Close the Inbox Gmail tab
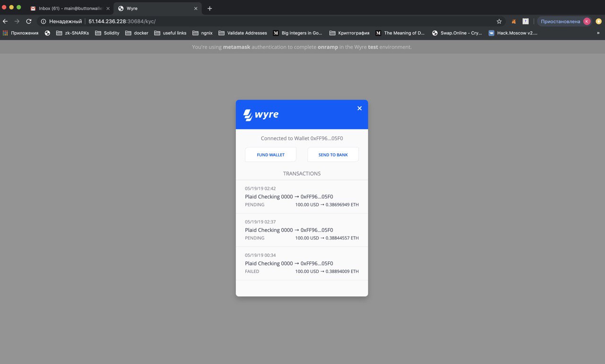This screenshot has height=364, width=605. [x=108, y=8]
